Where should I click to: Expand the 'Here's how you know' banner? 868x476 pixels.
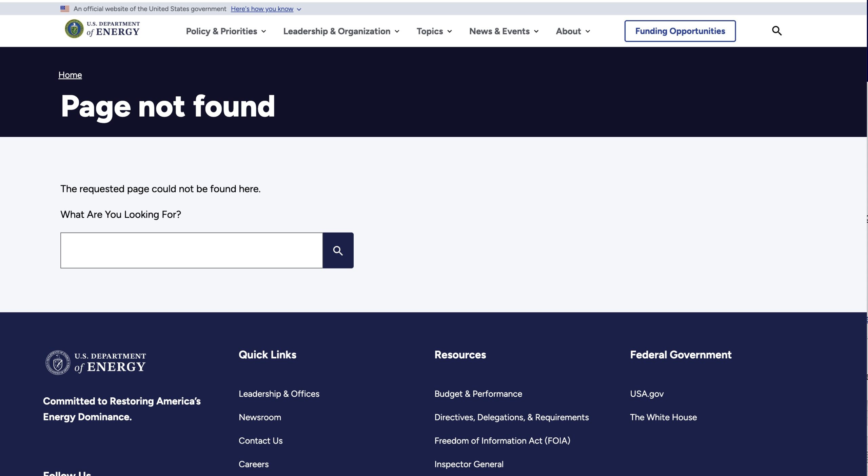point(266,9)
